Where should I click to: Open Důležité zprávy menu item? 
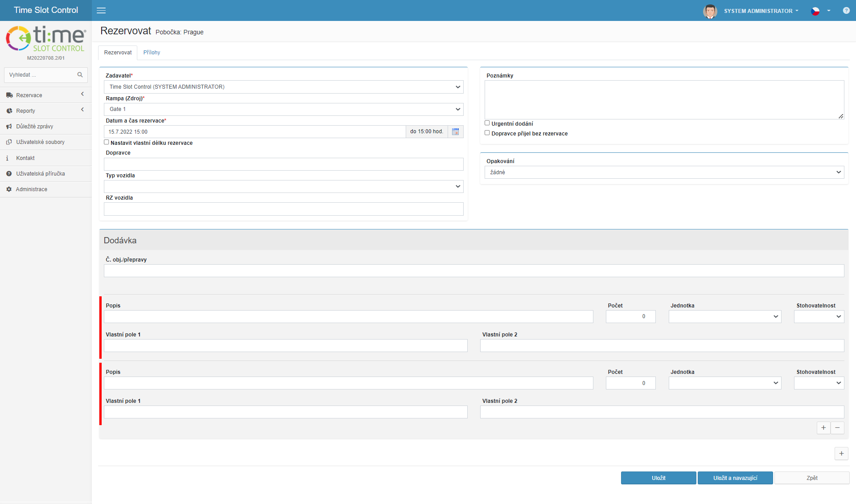pyautogui.click(x=46, y=127)
